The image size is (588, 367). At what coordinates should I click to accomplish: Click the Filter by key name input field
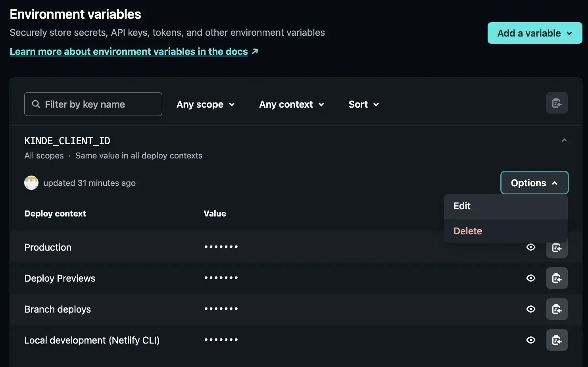93,104
